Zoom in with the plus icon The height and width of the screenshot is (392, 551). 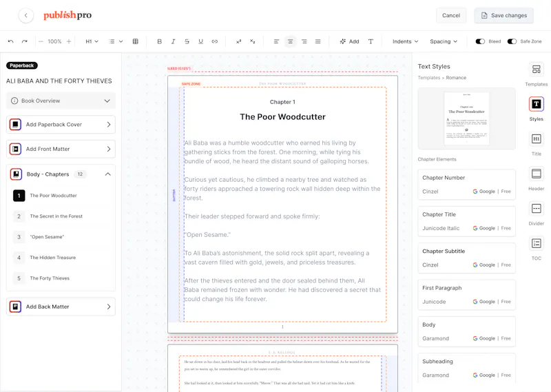click(x=69, y=41)
